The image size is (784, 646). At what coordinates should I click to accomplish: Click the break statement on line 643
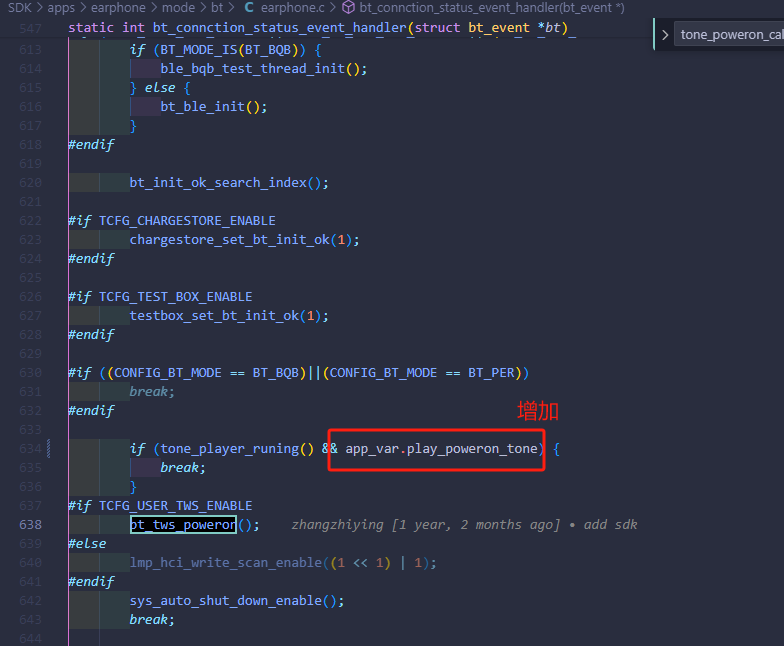[x=152, y=620]
